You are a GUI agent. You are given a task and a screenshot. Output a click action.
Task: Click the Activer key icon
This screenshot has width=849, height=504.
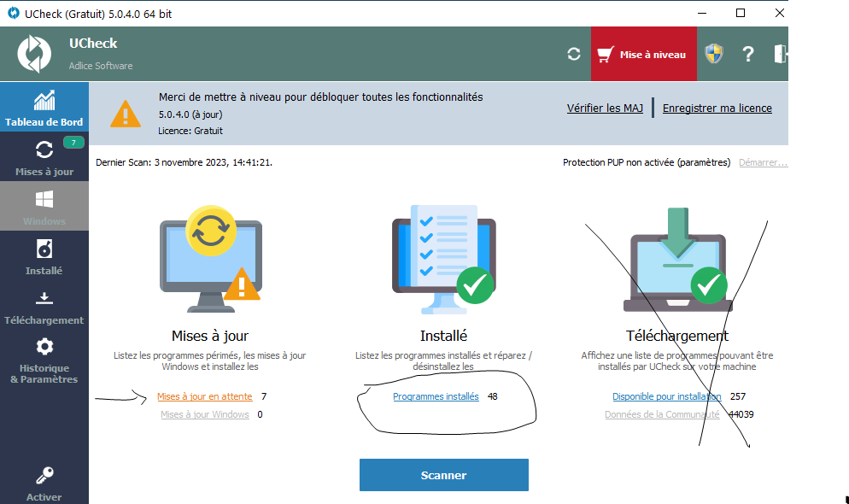(x=44, y=476)
